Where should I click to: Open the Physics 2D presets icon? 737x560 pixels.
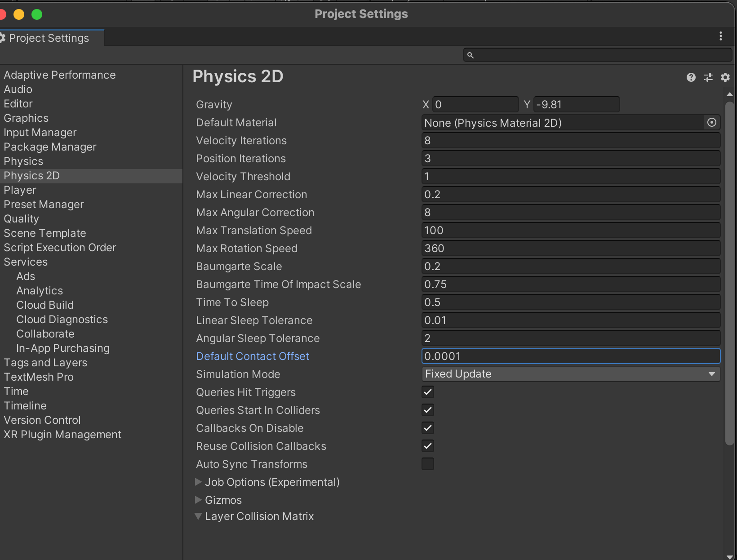point(708,77)
